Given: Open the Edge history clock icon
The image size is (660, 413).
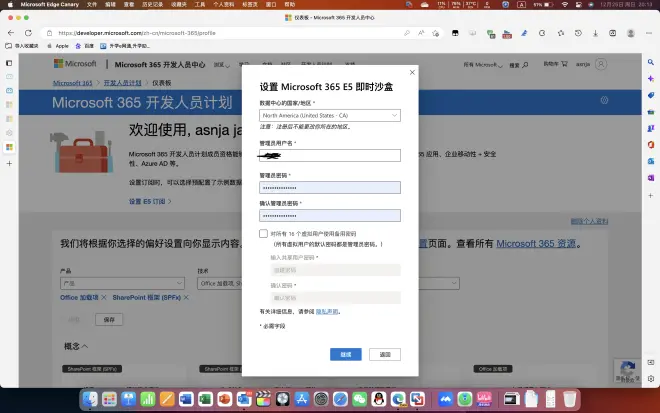Looking at the screenshot, I should (578, 33).
